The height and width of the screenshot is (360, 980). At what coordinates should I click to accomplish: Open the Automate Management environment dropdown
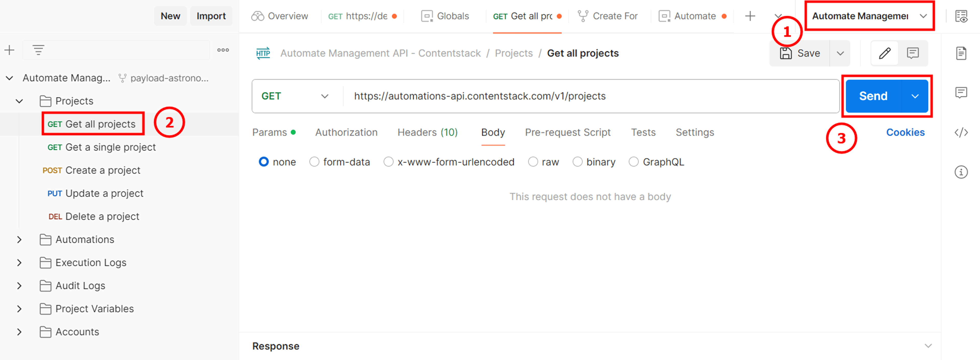coord(869,16)
